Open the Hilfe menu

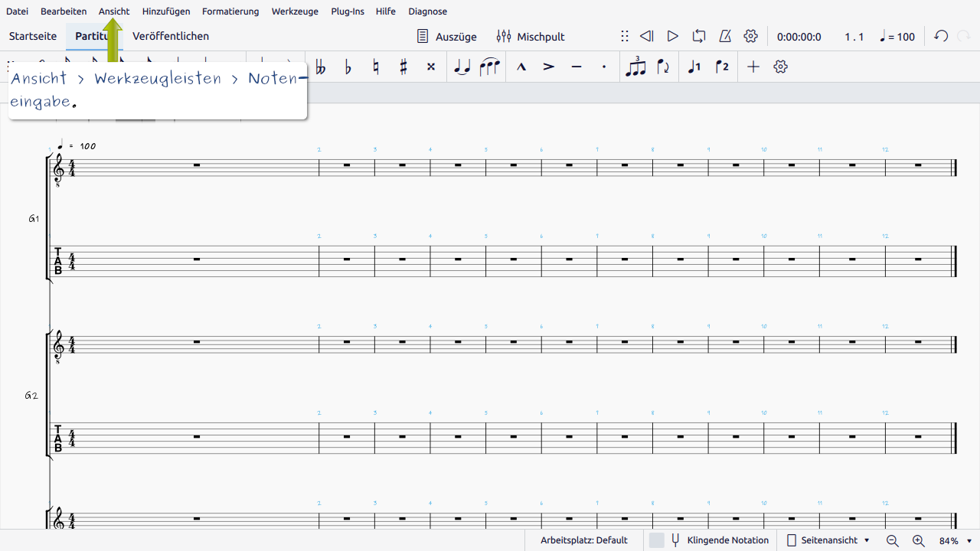[x=386, y=11]
